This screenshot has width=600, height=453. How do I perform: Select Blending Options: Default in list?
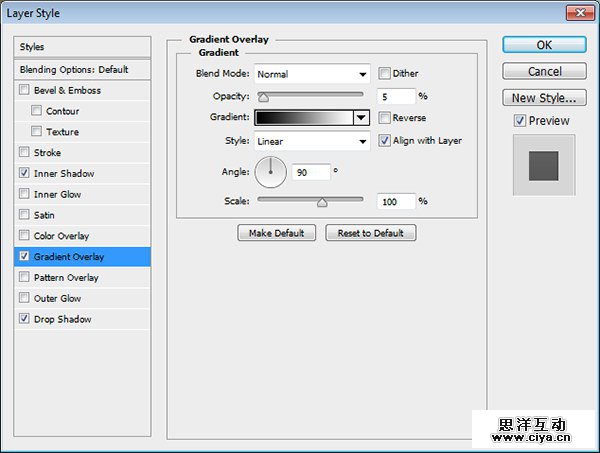coord(74,70)
